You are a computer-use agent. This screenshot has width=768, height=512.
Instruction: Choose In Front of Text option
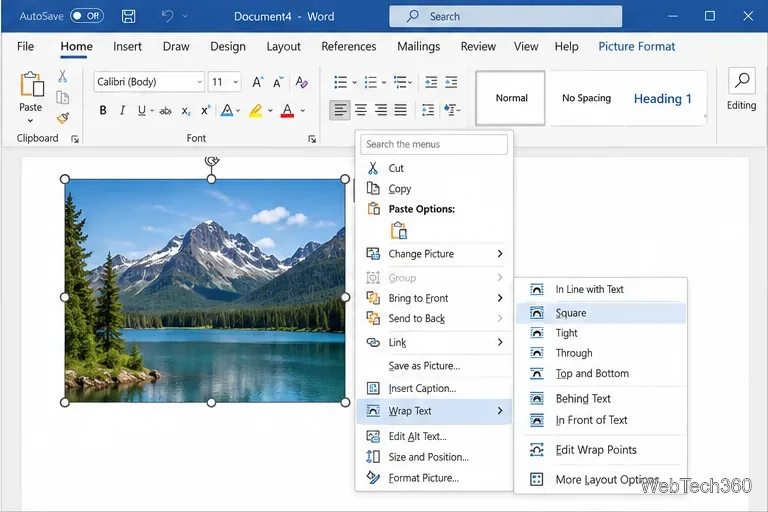(601, 420)
